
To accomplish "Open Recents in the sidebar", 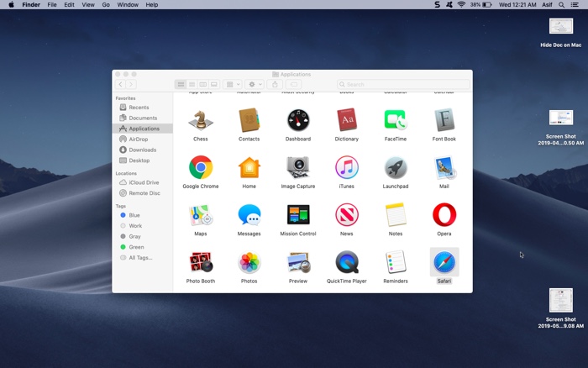I will pos(143,108).
